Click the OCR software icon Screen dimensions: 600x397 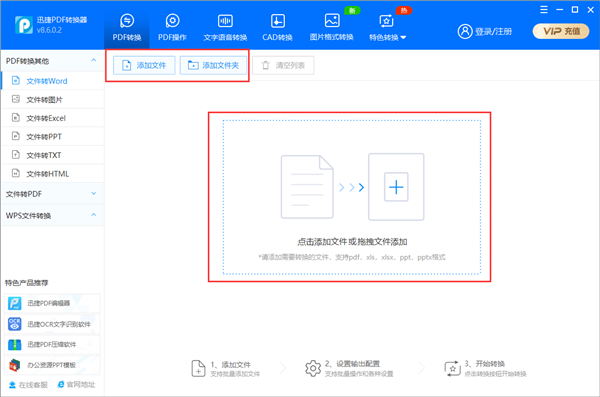click(x=15, y=324)
